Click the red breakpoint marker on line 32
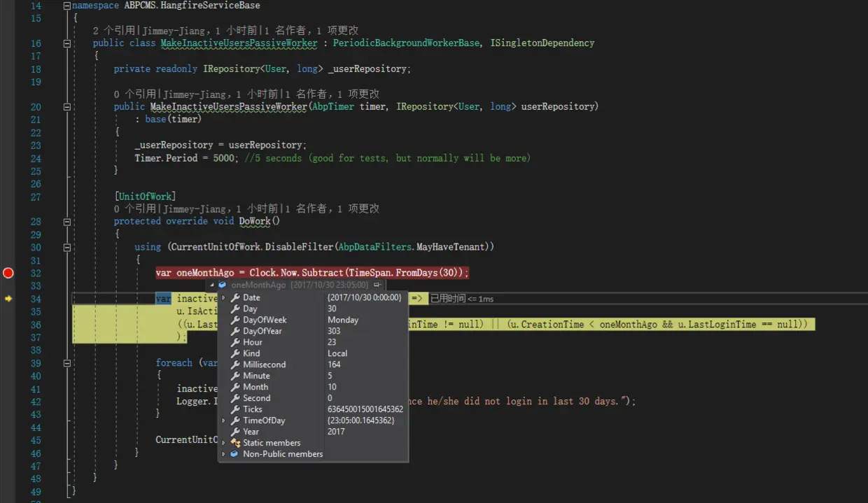The width and height of the screenshot is (868, 503). (8, 273)
